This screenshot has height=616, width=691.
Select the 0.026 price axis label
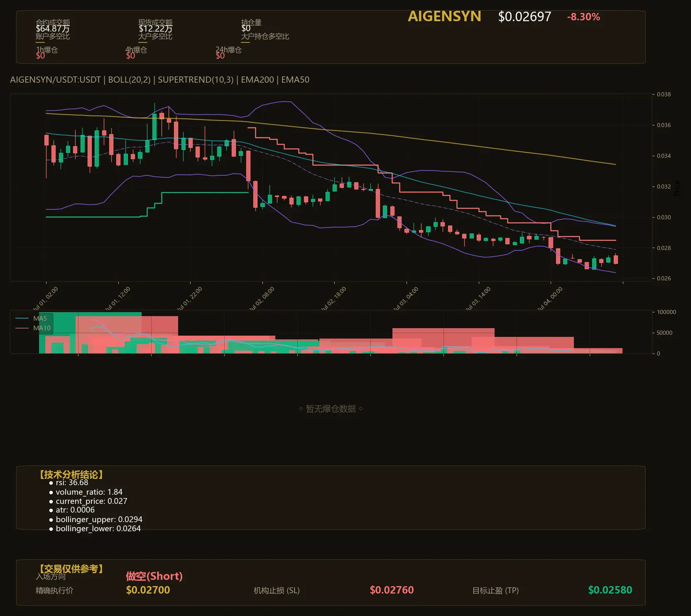[664, 278]
